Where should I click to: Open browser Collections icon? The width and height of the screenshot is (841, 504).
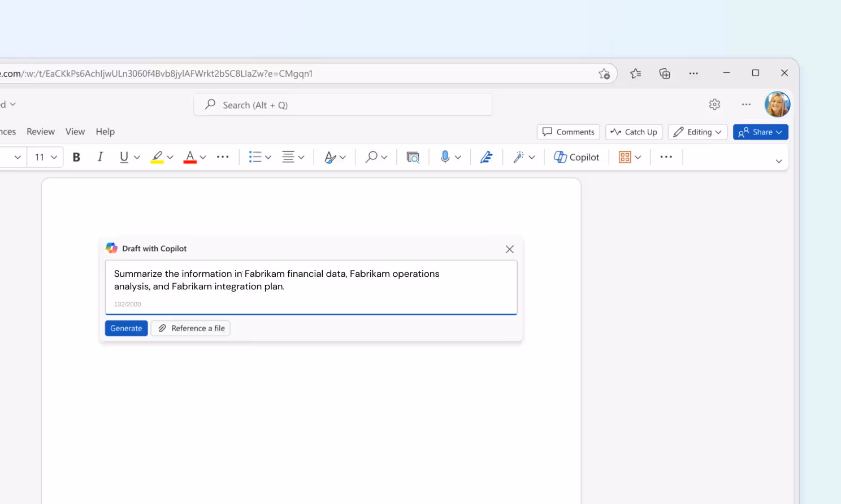pos(665,73)
